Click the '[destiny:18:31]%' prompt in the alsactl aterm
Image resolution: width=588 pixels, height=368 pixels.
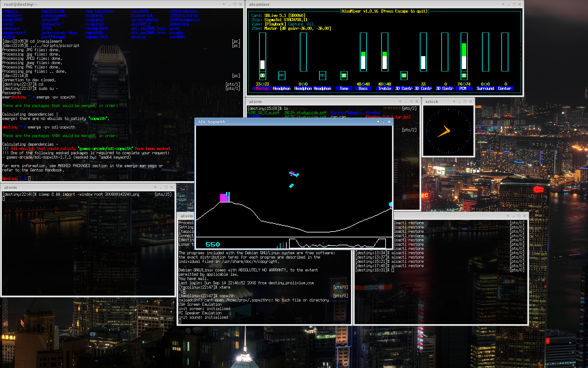373,270
